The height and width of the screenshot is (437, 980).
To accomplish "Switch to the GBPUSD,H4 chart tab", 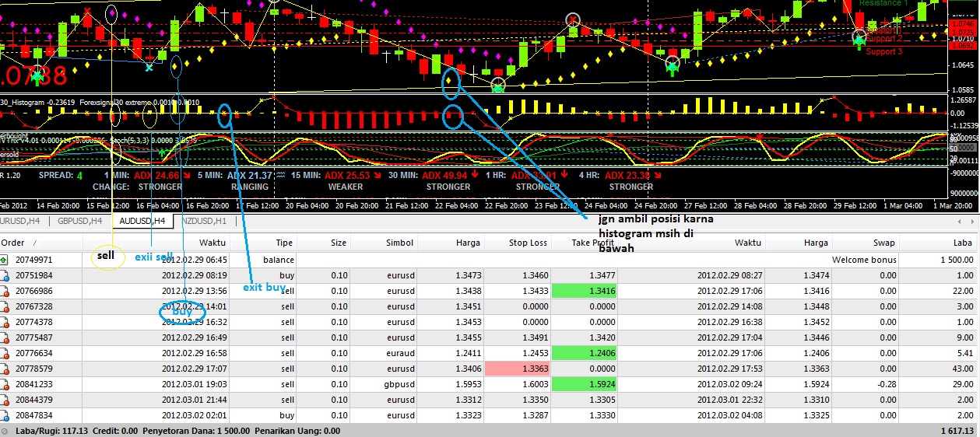I will 79,221.
